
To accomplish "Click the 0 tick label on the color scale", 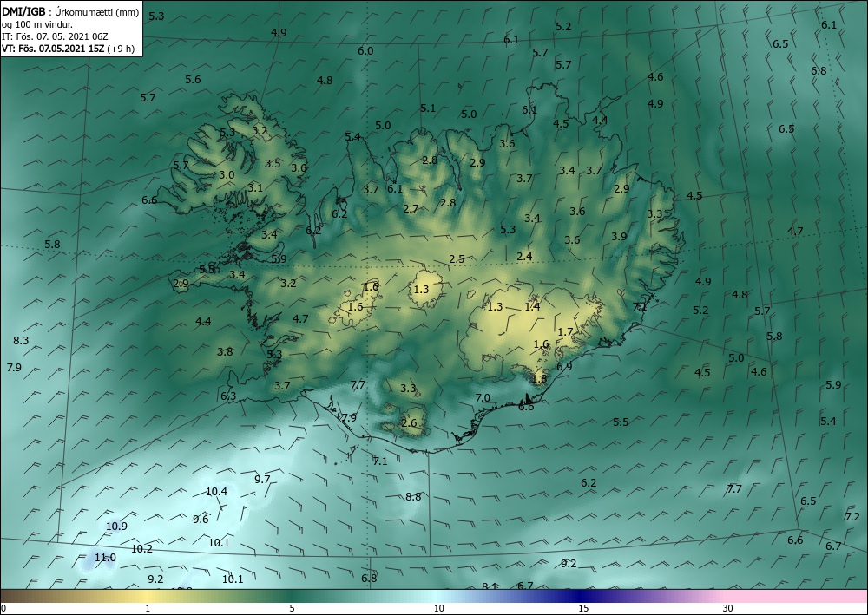I will [x=3, y=609].
